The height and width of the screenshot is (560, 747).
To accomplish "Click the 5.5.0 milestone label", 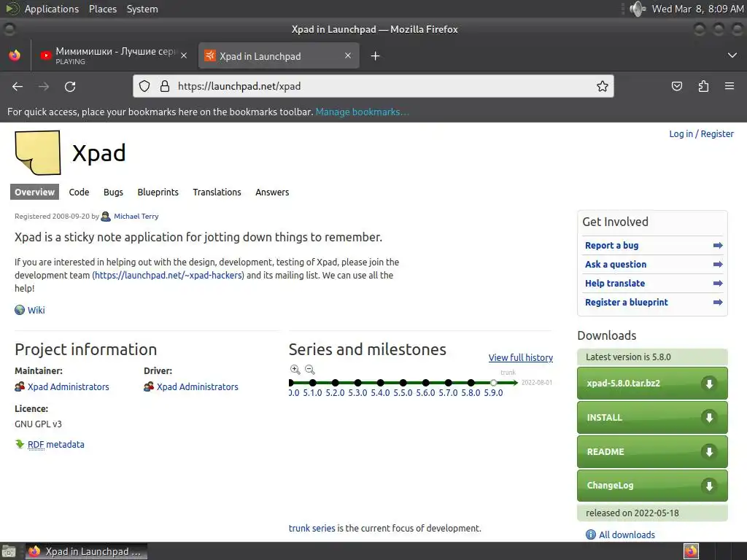I will (x=403, y=393).
